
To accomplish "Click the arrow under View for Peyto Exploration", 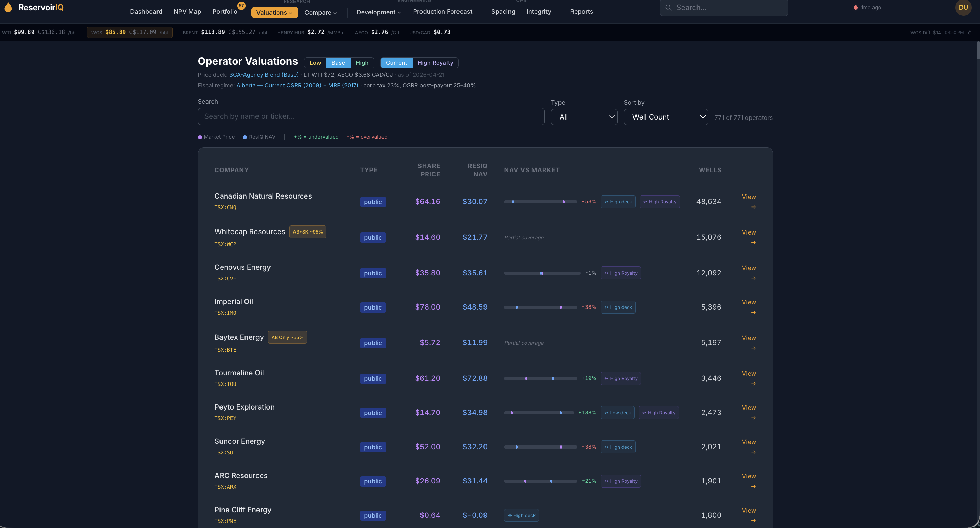I will tap(753, 418).
